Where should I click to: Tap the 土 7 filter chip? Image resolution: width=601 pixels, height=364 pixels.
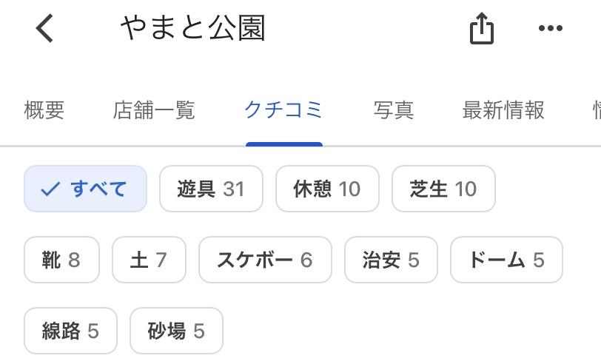click(149, 260)
